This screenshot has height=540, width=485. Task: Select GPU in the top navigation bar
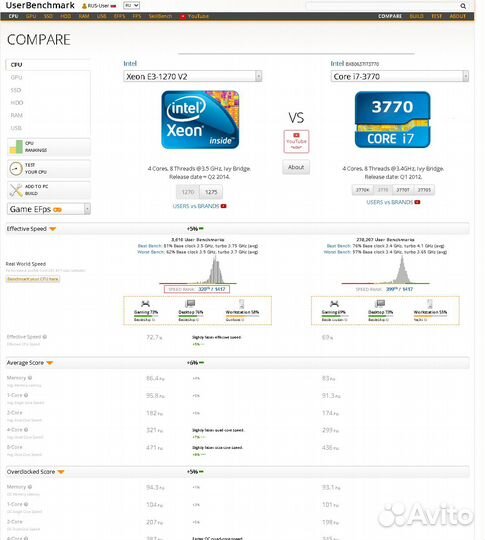(31, 16)
